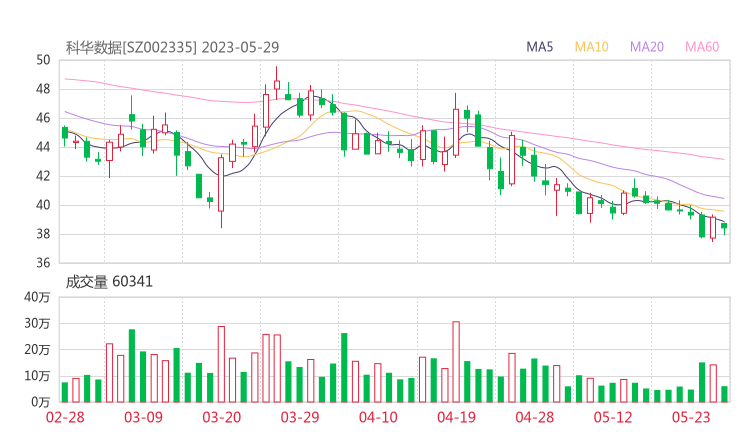Click the 04-28 date label
740x440 pixels.
[535, 417]
